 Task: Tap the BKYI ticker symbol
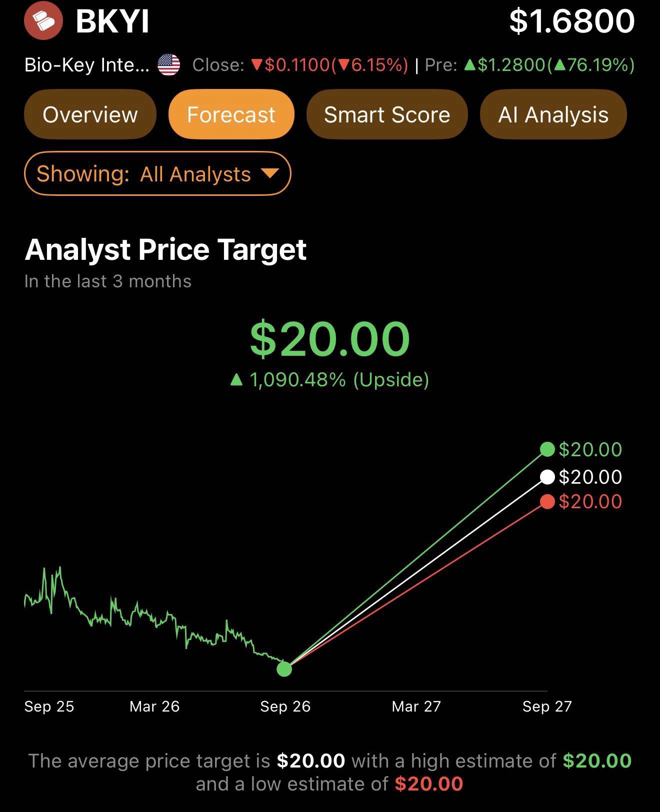coord(112,21)
